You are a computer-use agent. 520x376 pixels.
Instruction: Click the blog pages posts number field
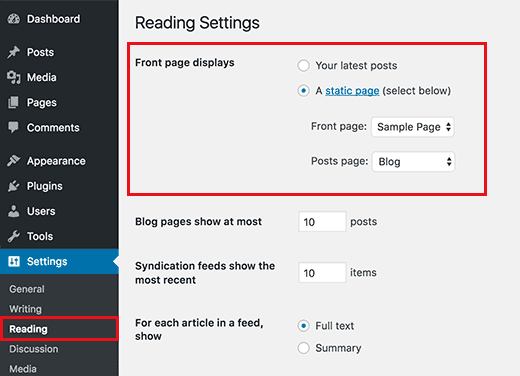[x=322, y=222]
